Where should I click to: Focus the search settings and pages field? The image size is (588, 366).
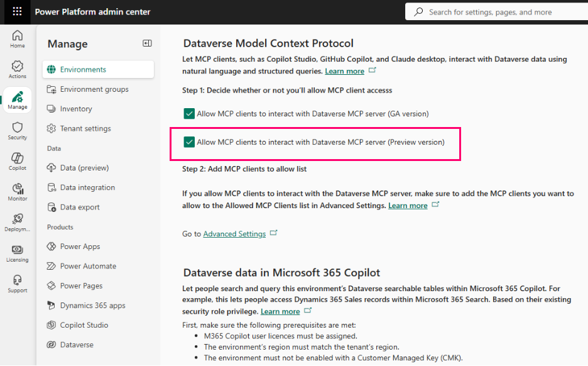(496, 12)
